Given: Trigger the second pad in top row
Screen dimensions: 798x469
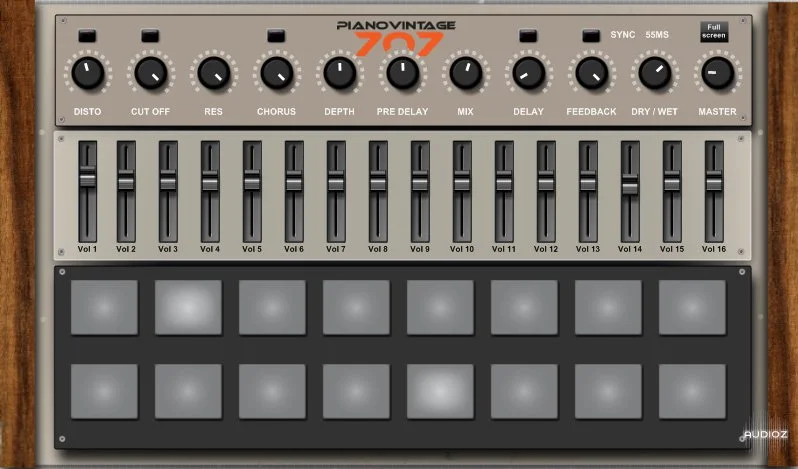Looking at the screenshot, I should pyautogui.click(x=188, y=307).
